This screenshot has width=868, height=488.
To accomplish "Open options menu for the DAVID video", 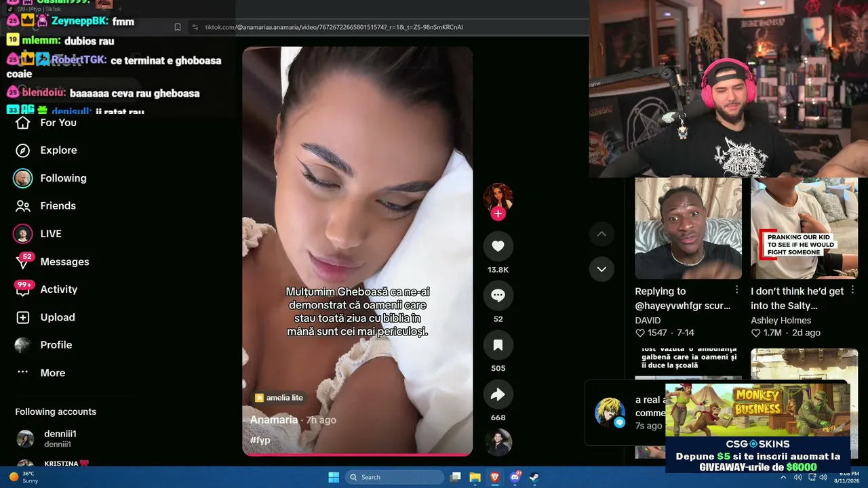I will (x=737, y=290).
